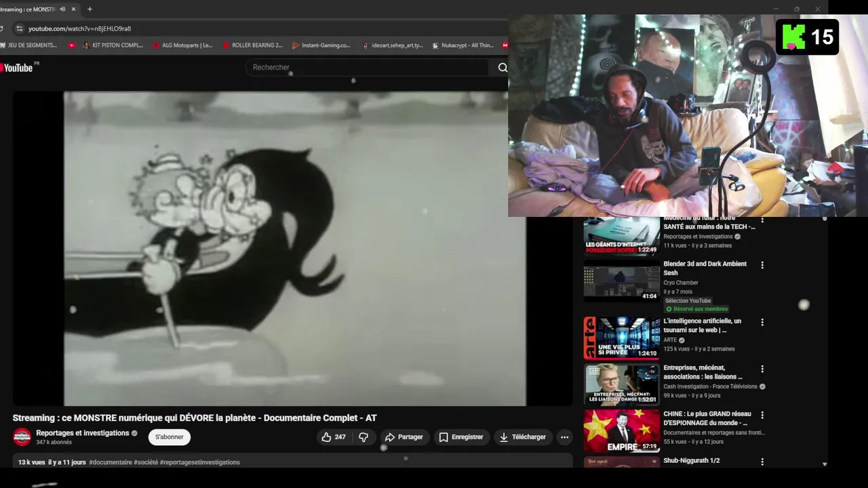Open the Cryo Chamber channel
868x488 pixels.
[x=681, y=283]
